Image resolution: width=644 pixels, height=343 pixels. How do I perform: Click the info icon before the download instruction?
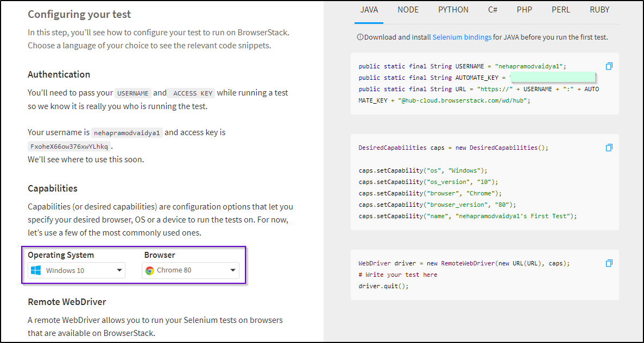359,37
